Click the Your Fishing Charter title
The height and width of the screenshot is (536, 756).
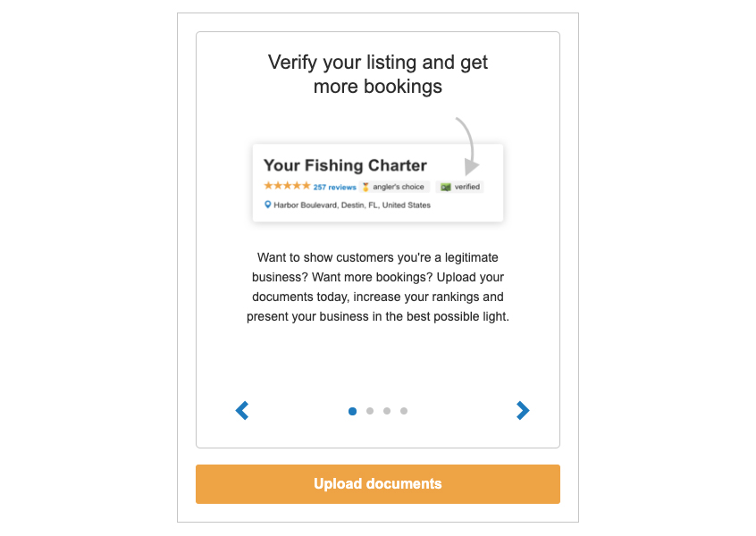click(x=345, y=165)
